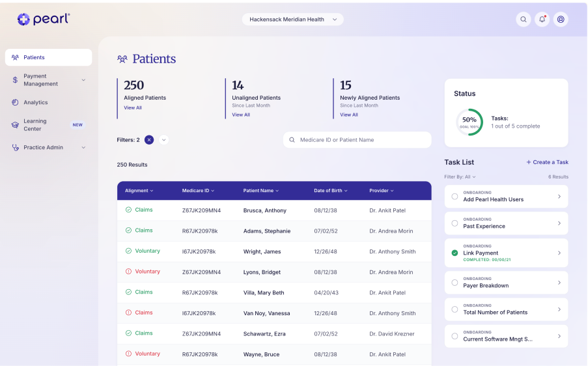588x366 pixels.
Task: Click Create a Task link
Action: click(x=547, y=162)
